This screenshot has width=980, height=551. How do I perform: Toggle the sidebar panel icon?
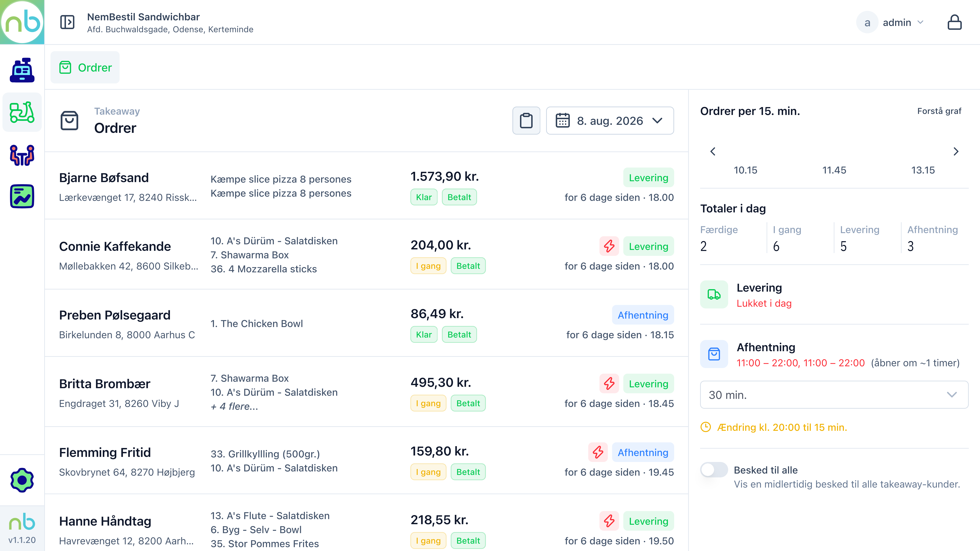[x=67, y=22]
